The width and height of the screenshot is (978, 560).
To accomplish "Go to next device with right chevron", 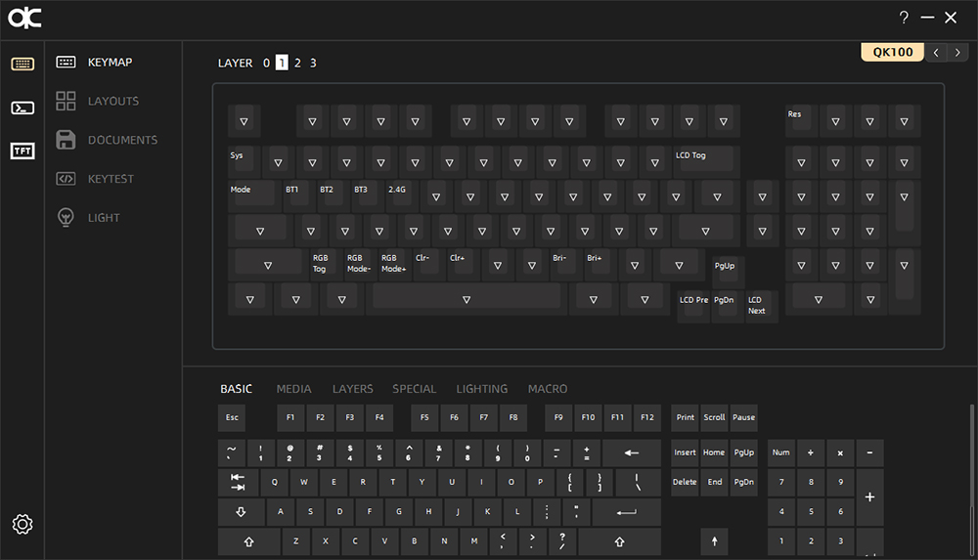I will pyautogui.click(x=957, y=53).
